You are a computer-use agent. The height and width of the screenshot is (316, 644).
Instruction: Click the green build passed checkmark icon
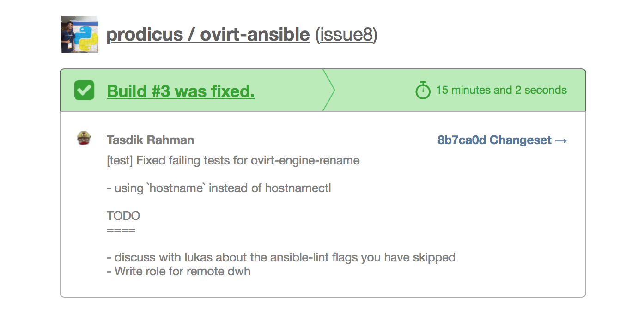[85, 91]
